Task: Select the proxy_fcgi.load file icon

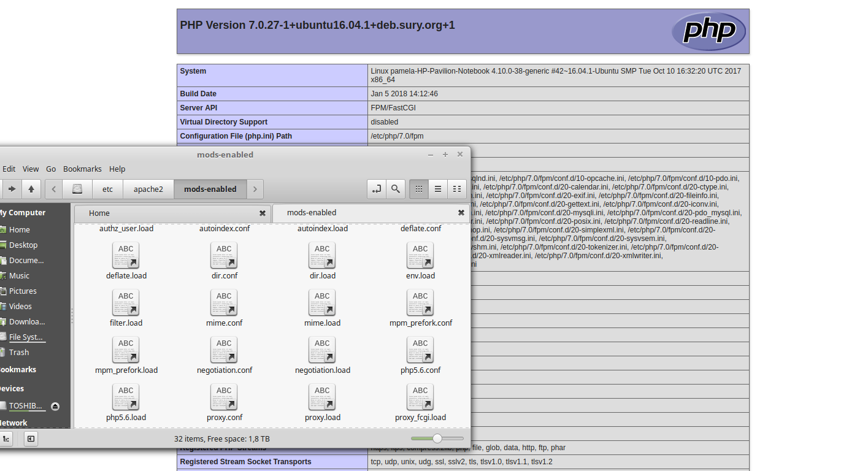Action: coord(420,397)
